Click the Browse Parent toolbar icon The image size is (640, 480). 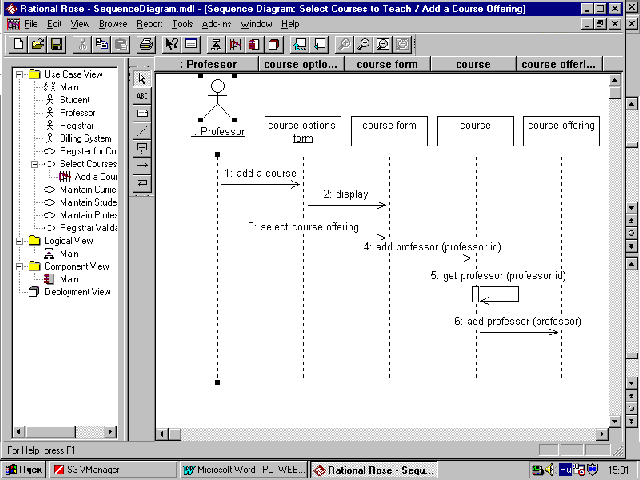pyautogui.click(x=299, y=44)
